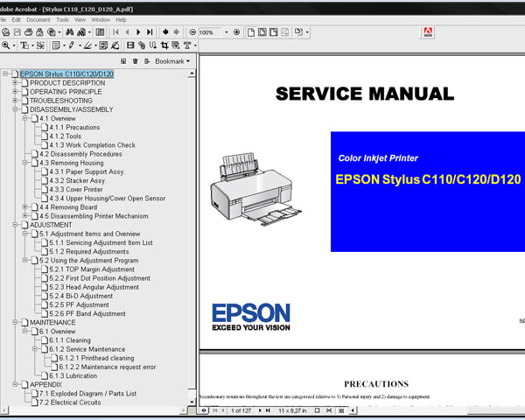The image size is (525, 420).
Task: Select the Form tool
Action: coord(176,45)
